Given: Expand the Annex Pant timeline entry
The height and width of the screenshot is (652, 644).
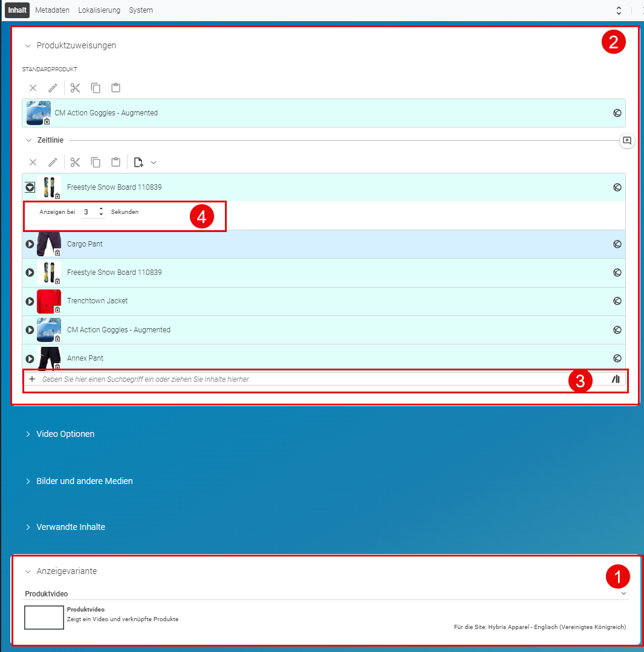Looking at the screenshot, I should click(30, 358).
